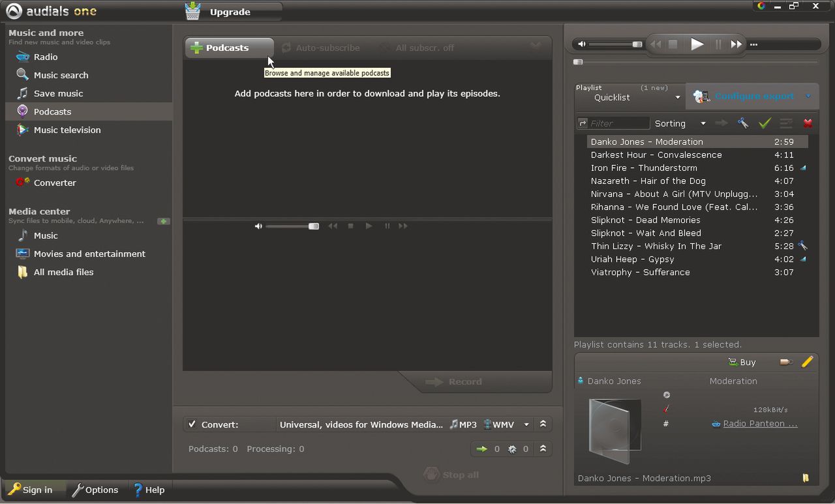Open the conversion format dropdown arrow

526,425
